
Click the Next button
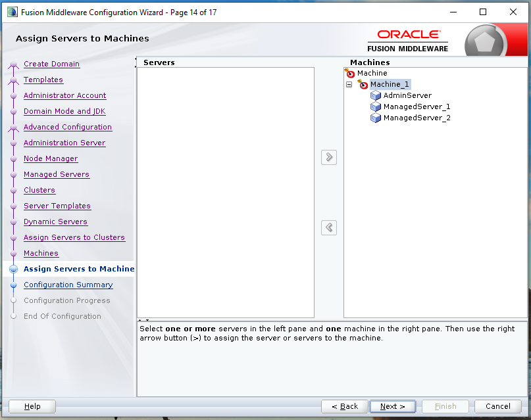(393, 406)
